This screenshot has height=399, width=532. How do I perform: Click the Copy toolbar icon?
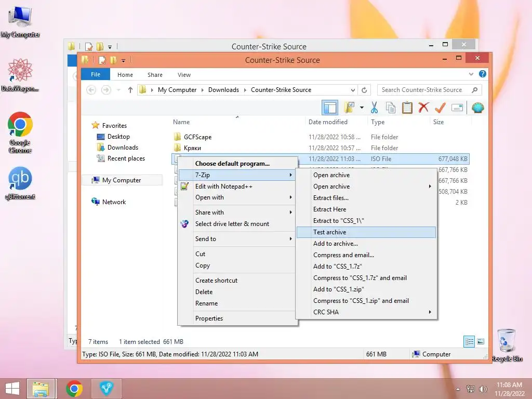pyautogui.click(x=391, y=108)
